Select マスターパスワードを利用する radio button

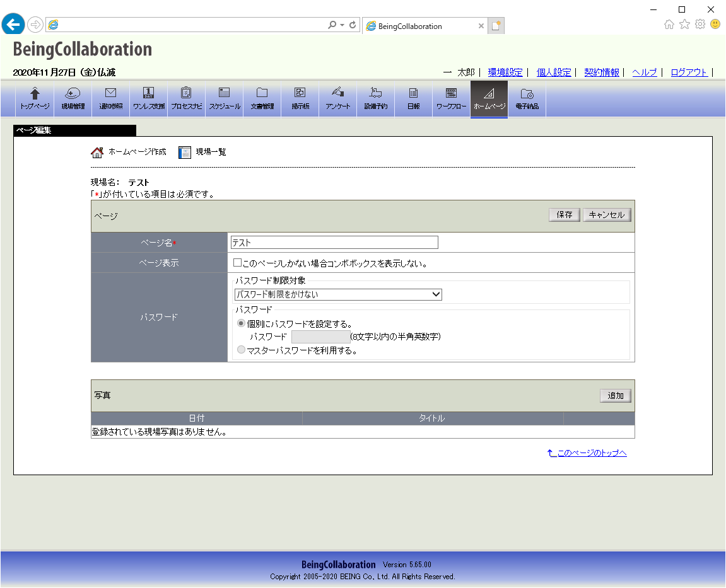(241, 350)
